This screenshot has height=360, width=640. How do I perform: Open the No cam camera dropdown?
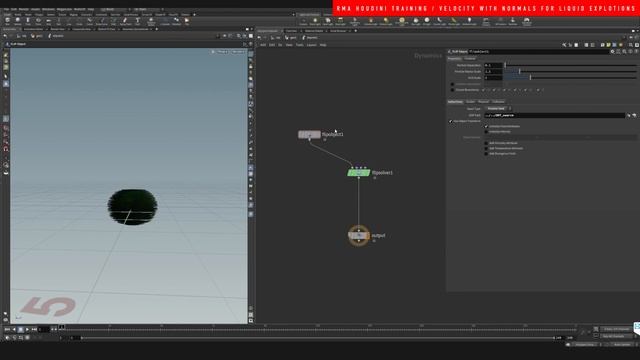(238, 52)
